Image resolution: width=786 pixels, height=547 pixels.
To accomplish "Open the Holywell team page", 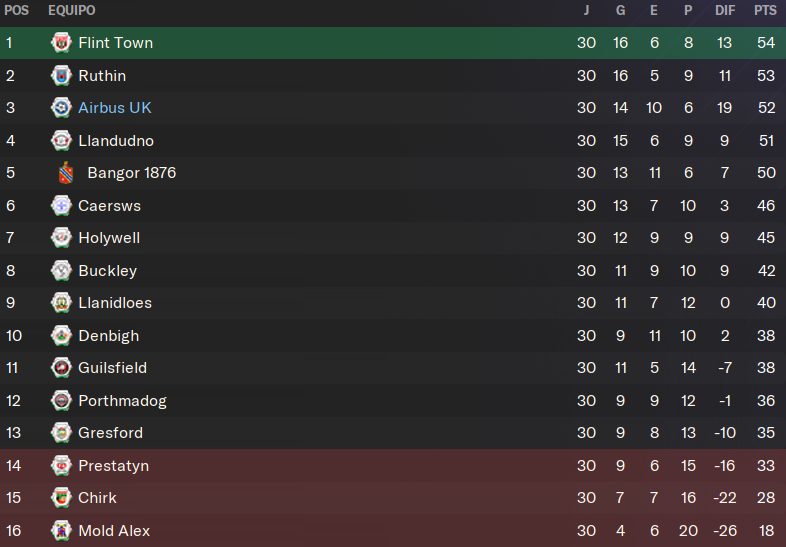I will [109, 238].
